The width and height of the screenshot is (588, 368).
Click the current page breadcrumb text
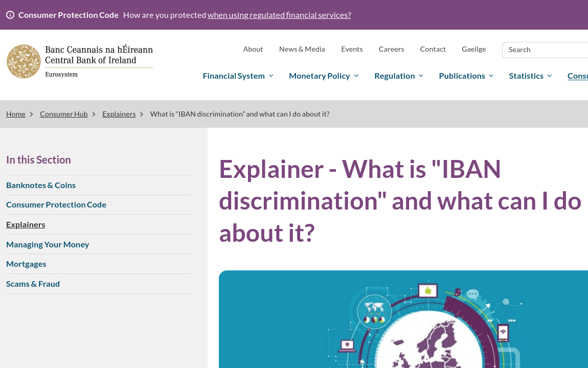click(240, 114)
